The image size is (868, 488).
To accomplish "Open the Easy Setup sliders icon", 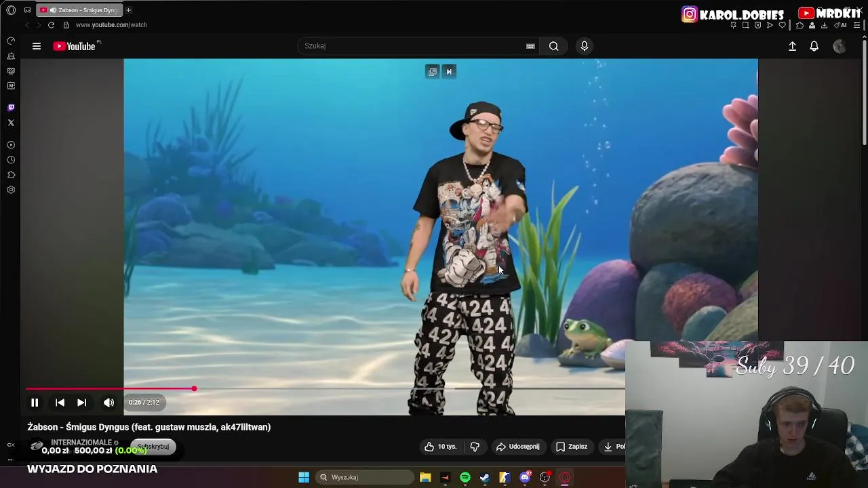I will coord(856,25).
